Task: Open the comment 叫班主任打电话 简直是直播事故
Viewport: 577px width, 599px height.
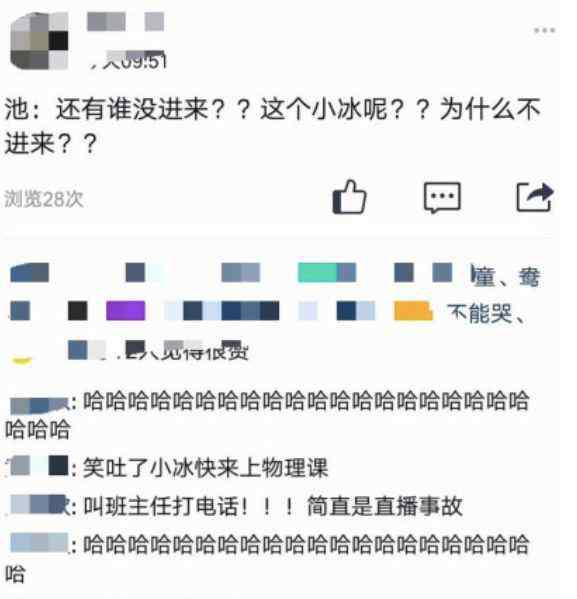Action: coord(234,506)
